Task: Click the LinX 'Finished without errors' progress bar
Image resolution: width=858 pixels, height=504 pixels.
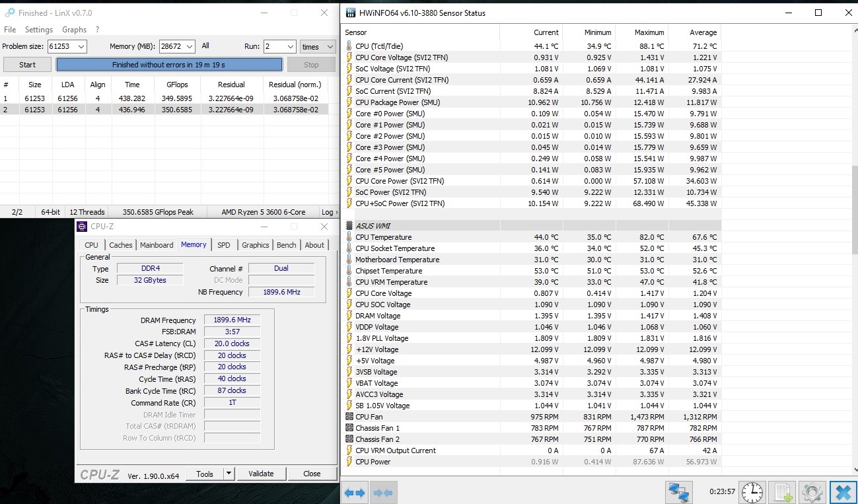Action: coord(169,65)
